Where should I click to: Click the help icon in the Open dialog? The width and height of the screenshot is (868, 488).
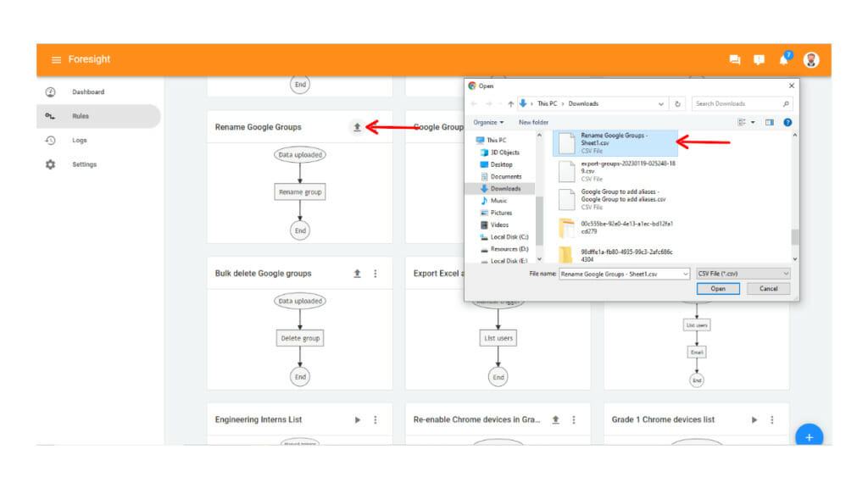[x=787, y=122]
